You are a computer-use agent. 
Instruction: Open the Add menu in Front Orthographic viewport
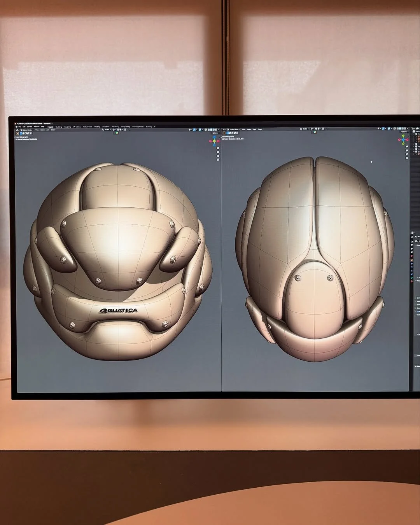pyautogui.click(x=48, y=130)
